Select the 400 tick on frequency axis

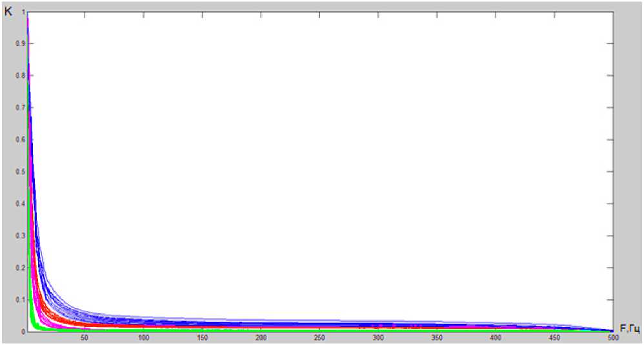(x=496, y=338)
